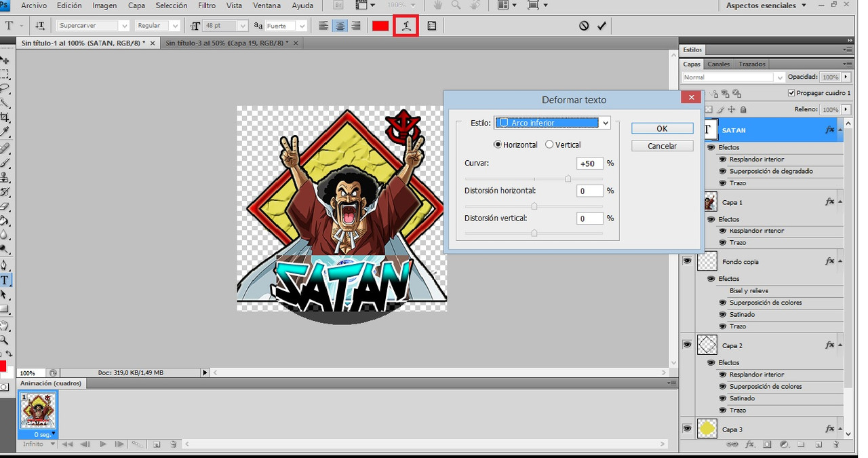Select the Crop tool in toolbox

5,117
